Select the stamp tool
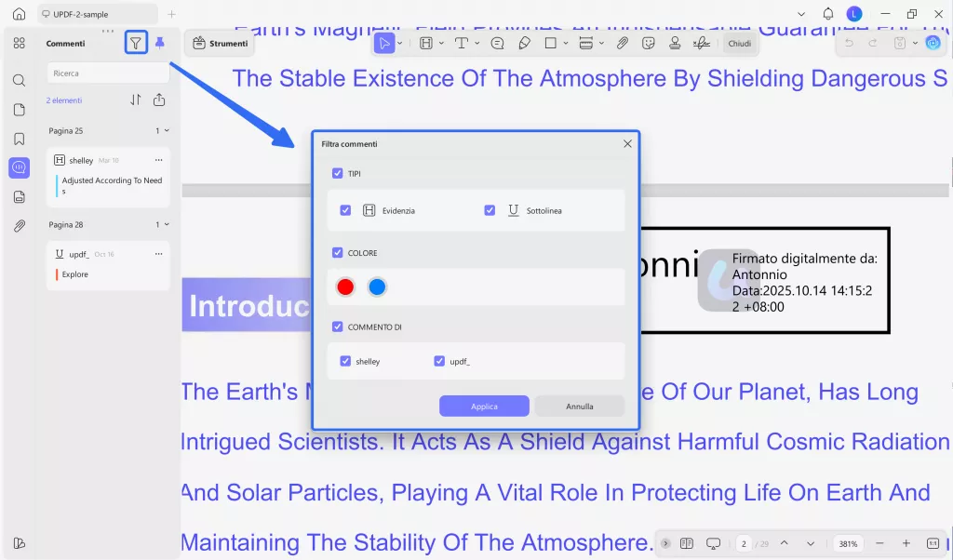 click(675, 43)
